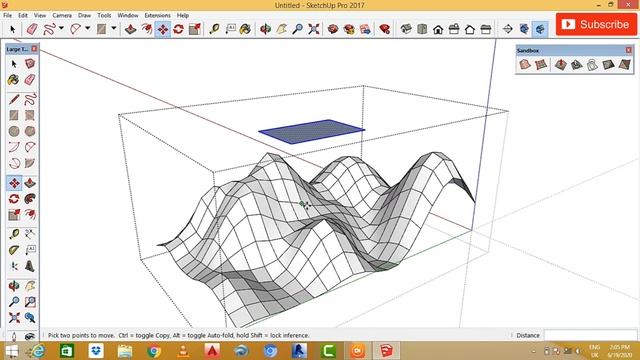Toggle Display Section Cuts
The width and height of the screenshot is (640, 360).
pos(540,29)
